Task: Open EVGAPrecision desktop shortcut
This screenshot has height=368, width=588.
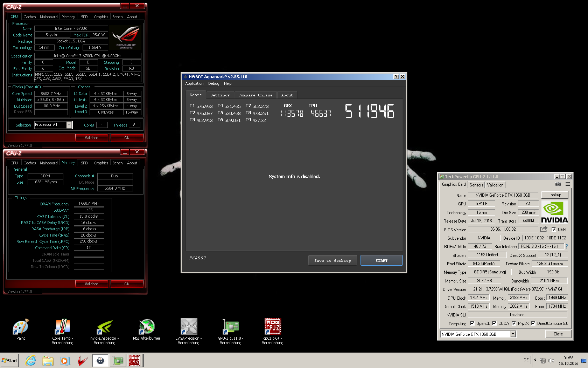Action: [189, 332]
